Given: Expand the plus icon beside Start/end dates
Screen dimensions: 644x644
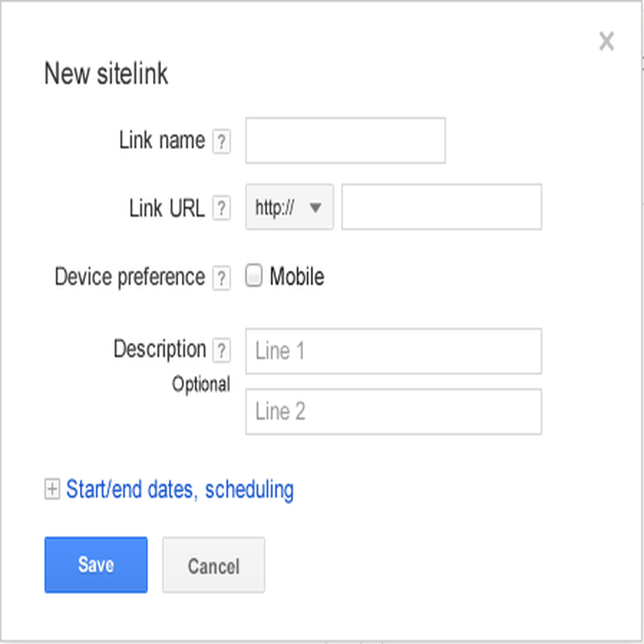Looking at the screenshot, I should click(52, 489).
